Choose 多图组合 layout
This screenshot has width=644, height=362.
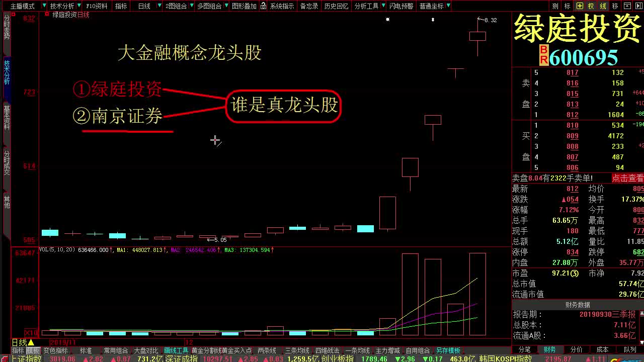click(x=209, y=6)
